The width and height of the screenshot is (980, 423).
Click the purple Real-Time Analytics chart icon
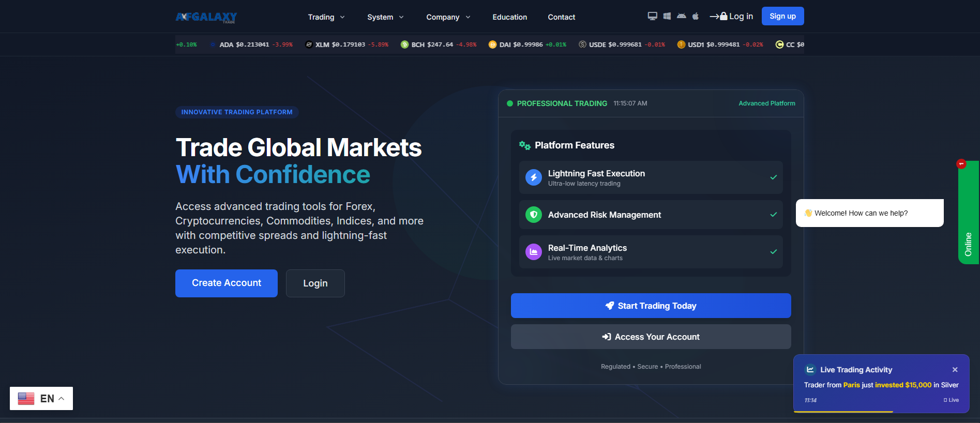click(x=534, y=252)
